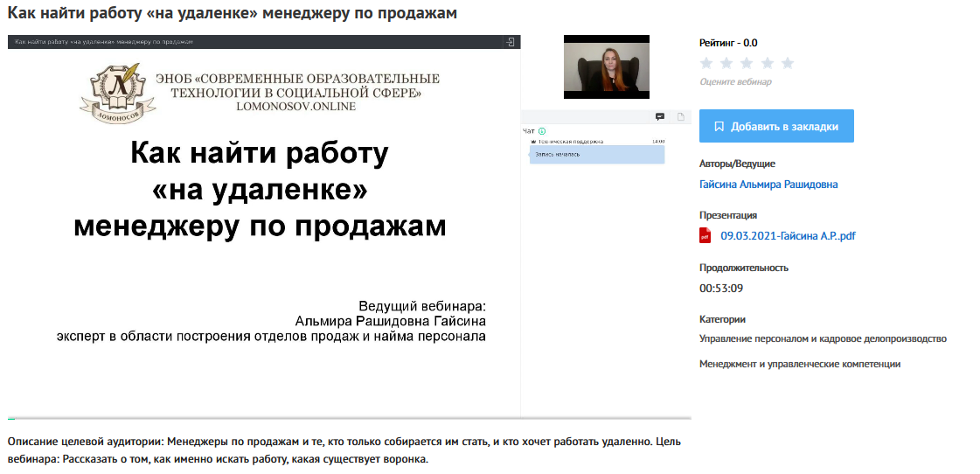
Task: Select the third rating star
Action: [x=747, y=63]
